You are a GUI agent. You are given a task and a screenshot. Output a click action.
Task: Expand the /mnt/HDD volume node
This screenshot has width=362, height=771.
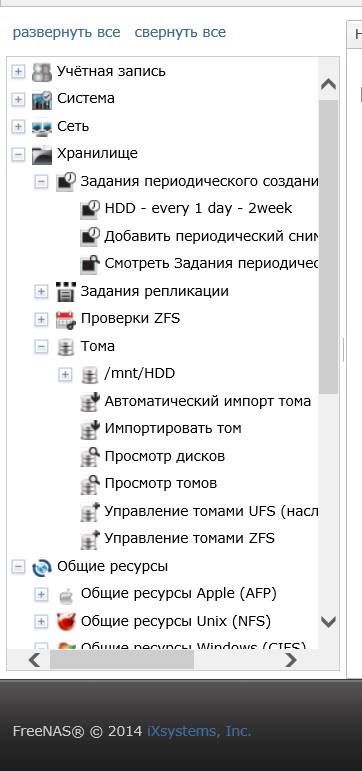coord(65,375)
